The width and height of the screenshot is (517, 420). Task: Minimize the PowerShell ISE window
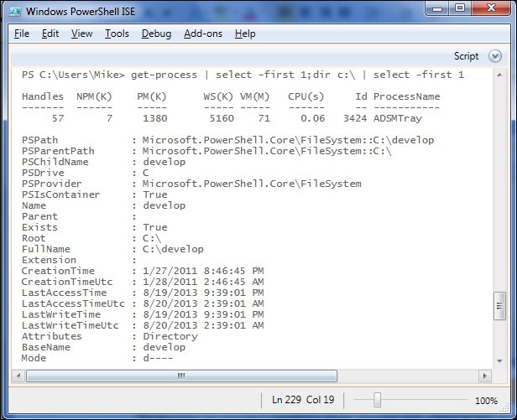[437, 8]
